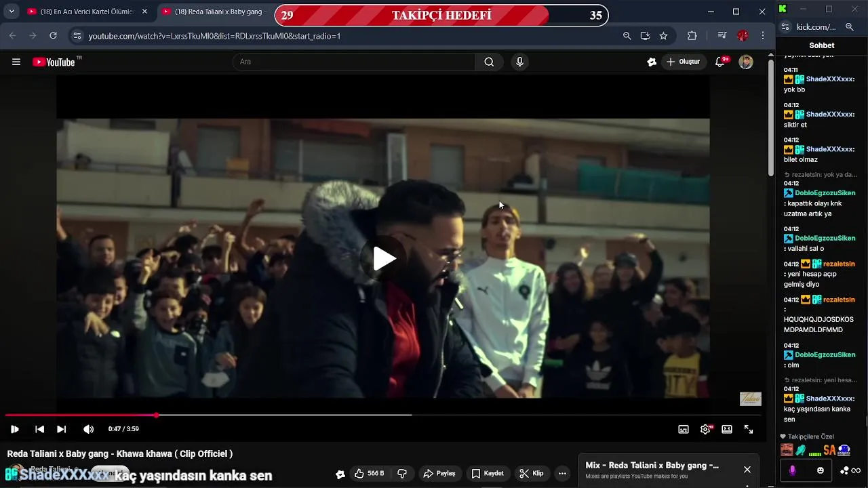Skip to next video in playlist
Screen dimensions: 868x488
62,429
